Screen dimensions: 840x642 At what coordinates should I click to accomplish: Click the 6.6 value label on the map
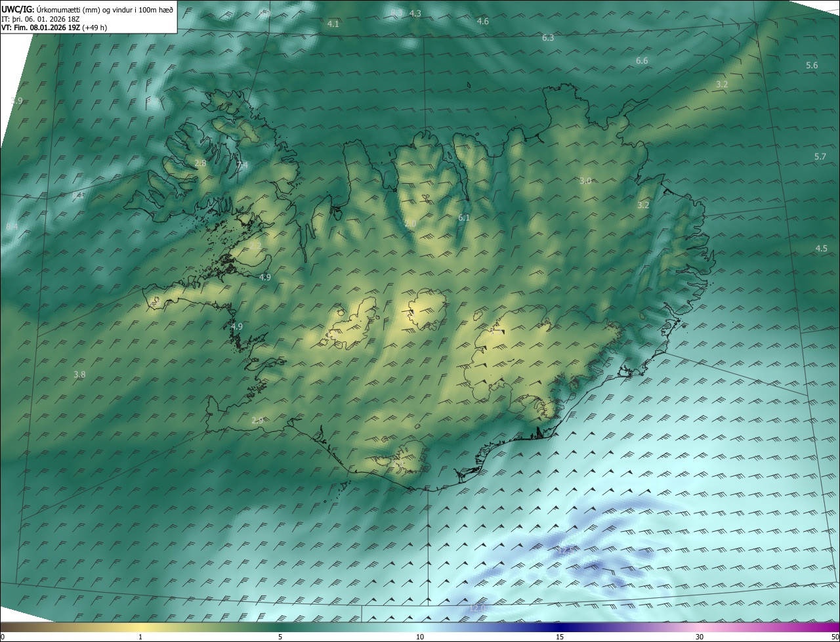642,61
